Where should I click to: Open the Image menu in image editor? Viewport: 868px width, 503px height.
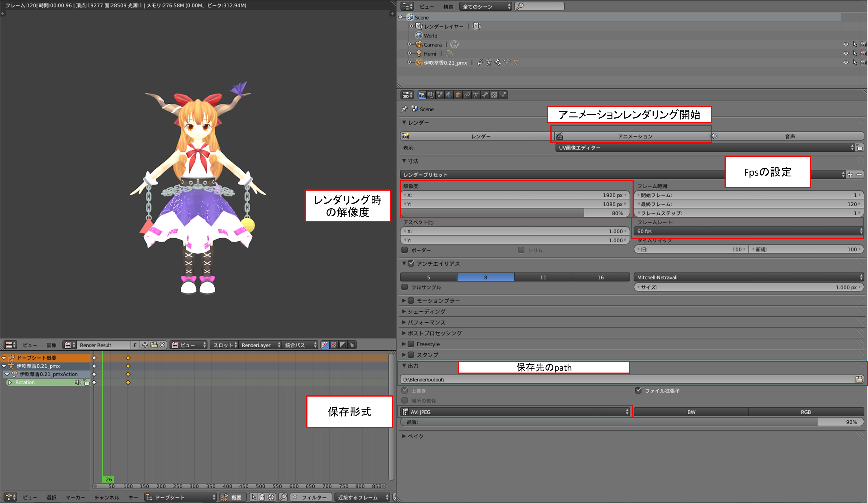pyautogui.click(x=51, y=345)
